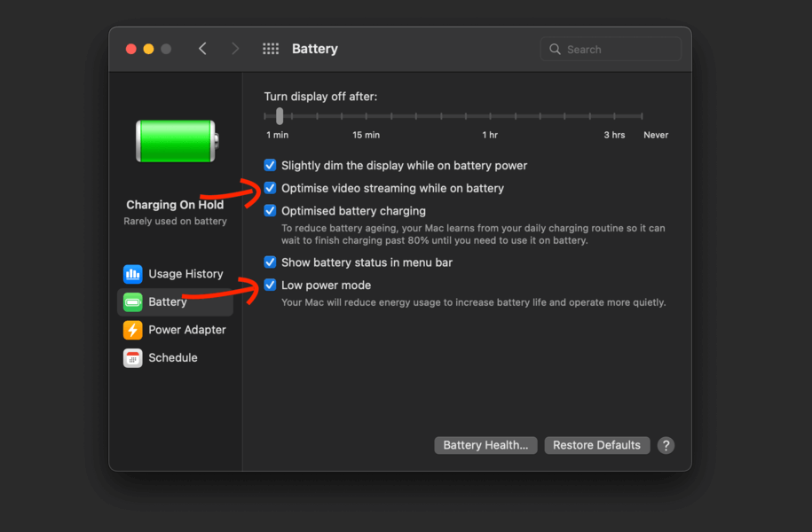Disable Optimised battery charging checkbox
The width and height of the screenshot is (812, 532).
click(270, 211)
